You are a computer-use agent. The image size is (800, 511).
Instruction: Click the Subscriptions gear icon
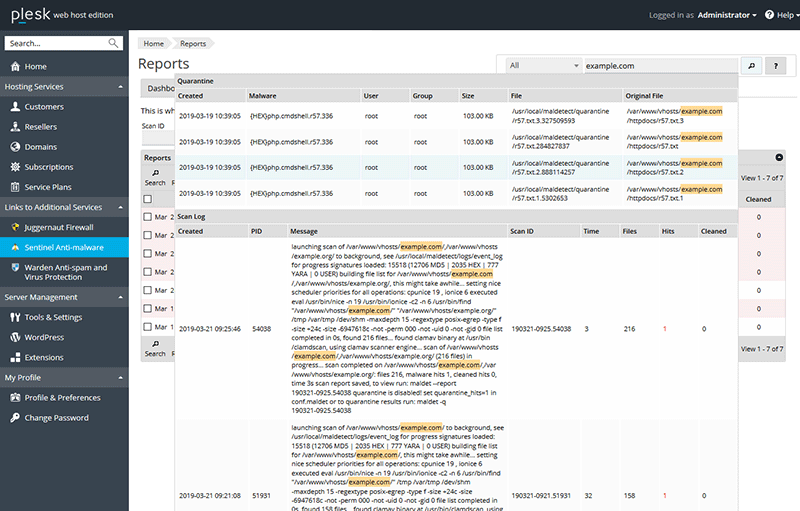tap(15, 167)
